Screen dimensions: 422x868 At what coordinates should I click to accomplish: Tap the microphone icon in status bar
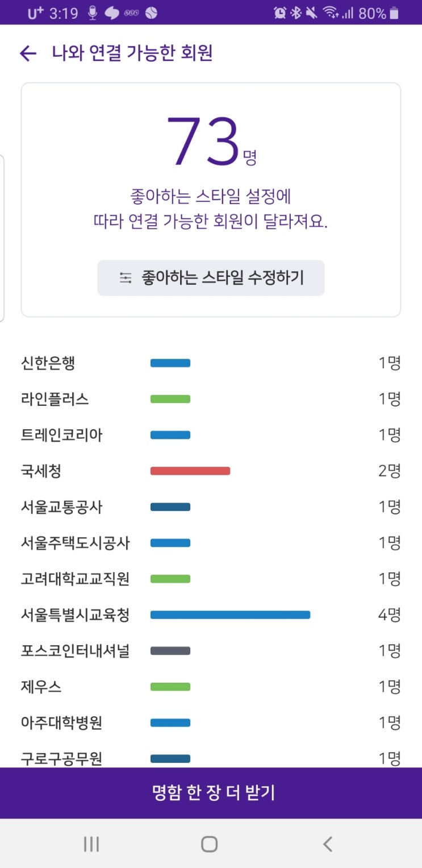coord(93,13)
